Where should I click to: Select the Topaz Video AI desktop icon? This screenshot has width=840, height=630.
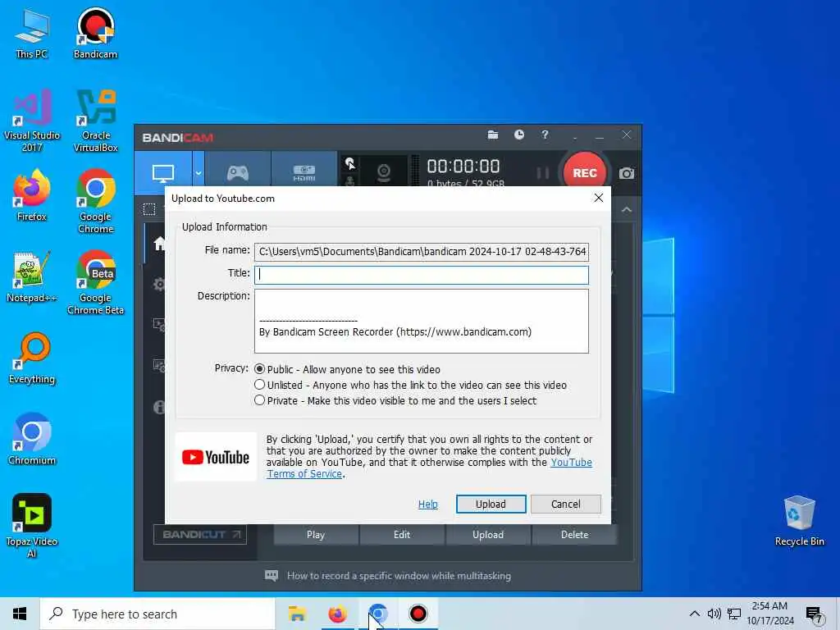pyautogui.click(x=32, y=527)
